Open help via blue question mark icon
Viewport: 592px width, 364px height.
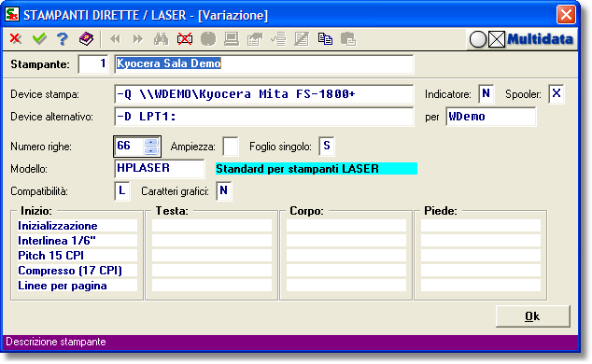tap(63, 38)
